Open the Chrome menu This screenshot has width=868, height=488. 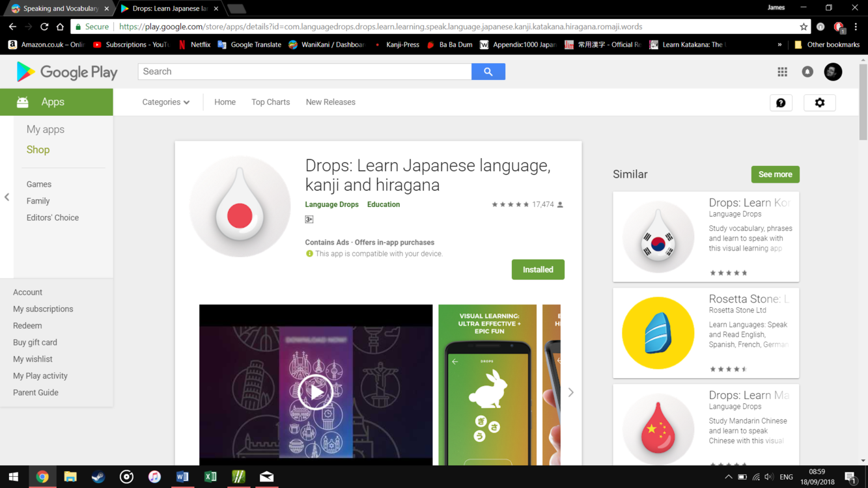coord(856,27)
